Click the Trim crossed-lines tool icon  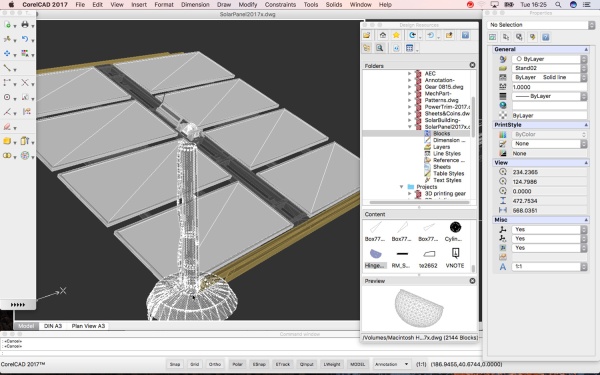tap(25, 82)
